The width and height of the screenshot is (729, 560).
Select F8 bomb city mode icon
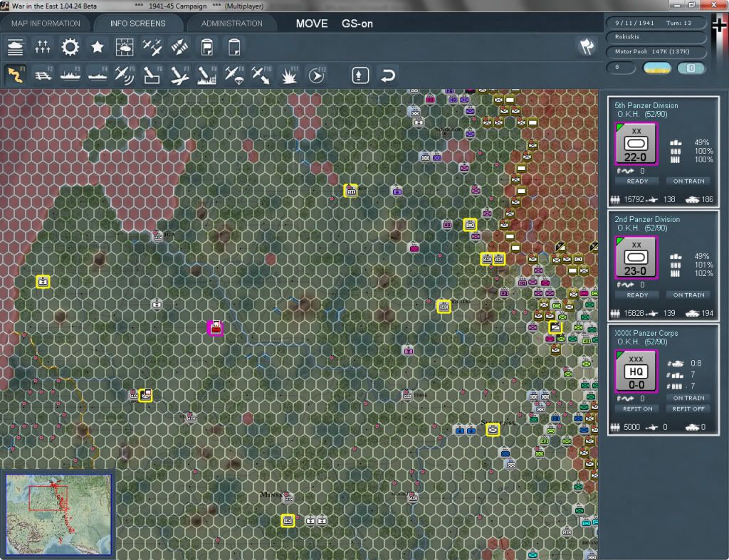tap(207, 75)
